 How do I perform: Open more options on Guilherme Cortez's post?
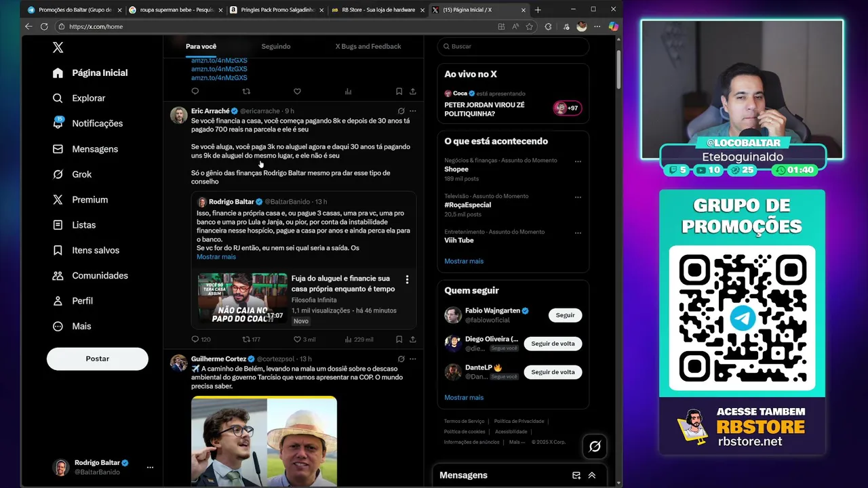click(x=412, y=359)
